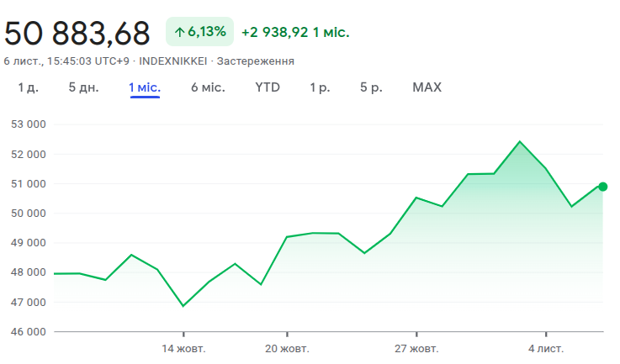Select the active 1 міс. tab
The width and height of the screenshot is (620, 364).
(145, 87)
